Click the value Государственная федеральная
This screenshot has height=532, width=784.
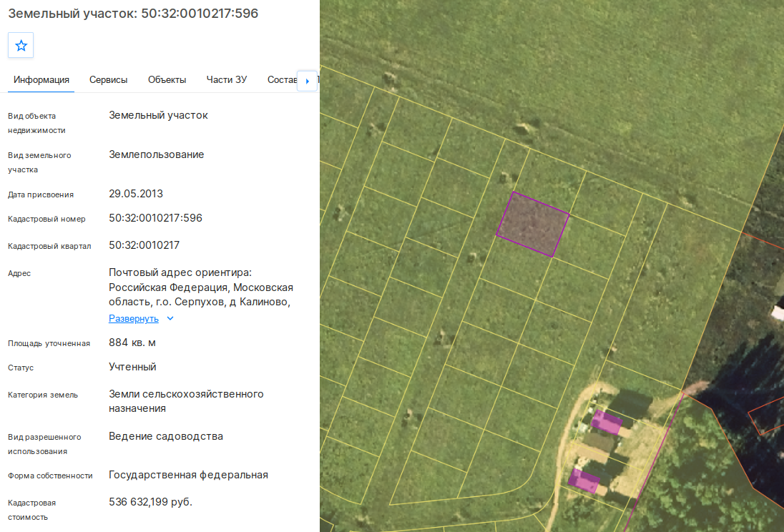click(189, 475)
